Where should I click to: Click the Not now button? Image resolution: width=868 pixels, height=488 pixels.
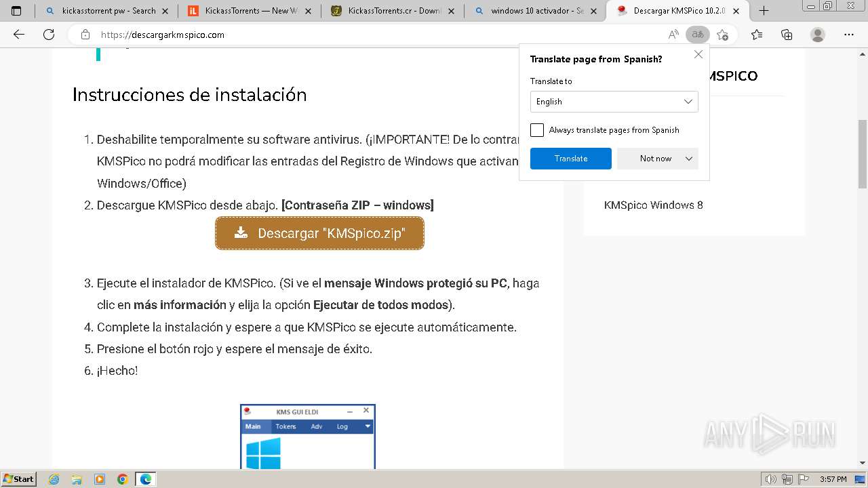(x=649, y=159)
